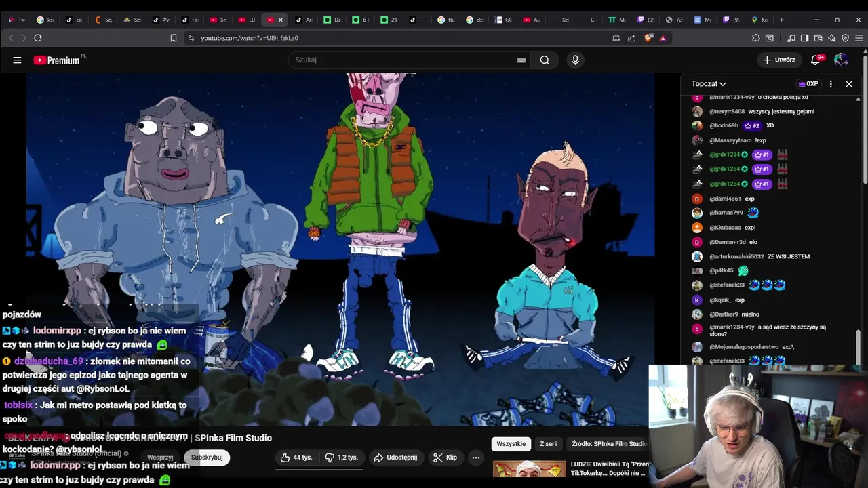
Task: Open Brave VPN icon in toolbar
Action: coord(845,38)
